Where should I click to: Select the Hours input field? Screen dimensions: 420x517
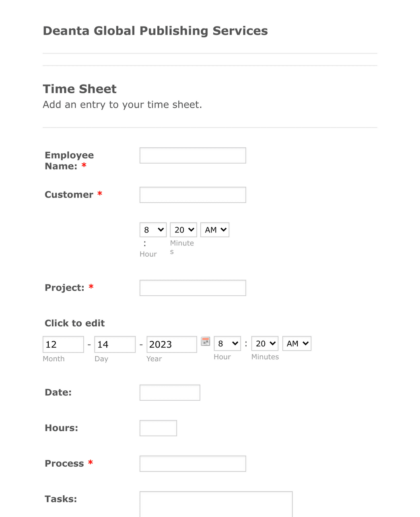tap(158, 428)
